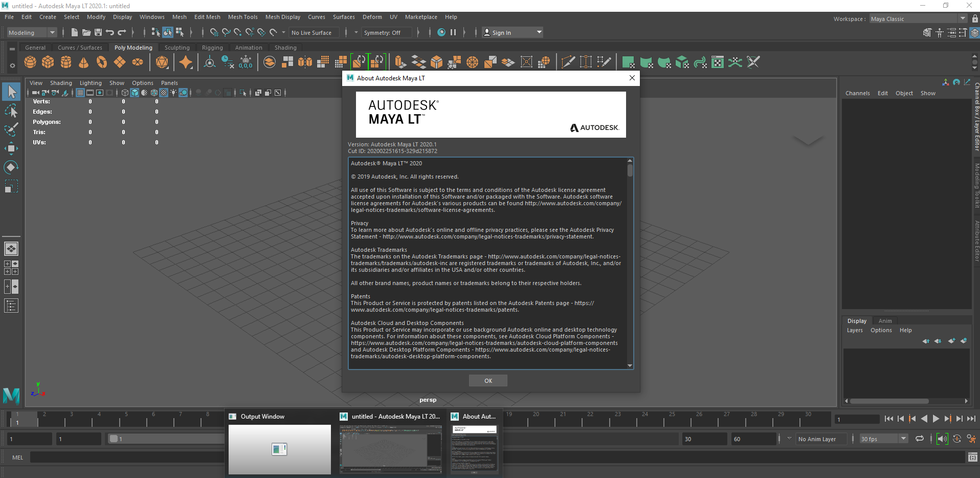The image size is (980, 478).
Task: Toggle the viewport grid display button
Action: 80,93
